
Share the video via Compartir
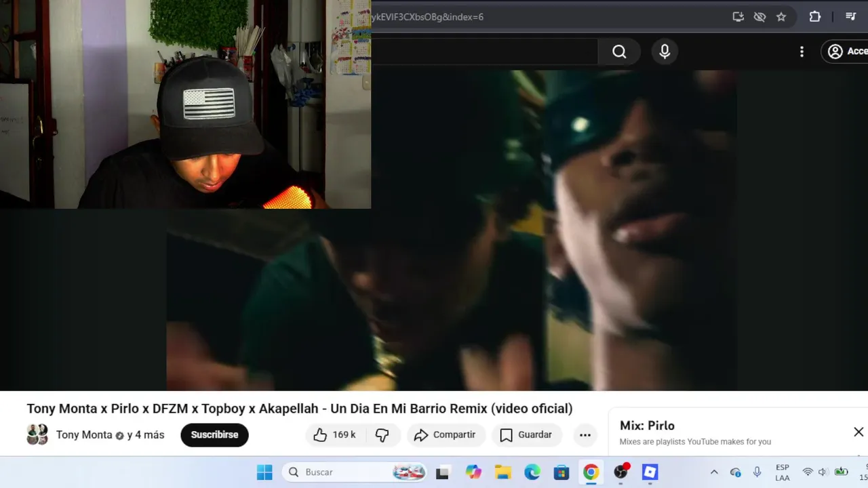[x=446, y=435]
